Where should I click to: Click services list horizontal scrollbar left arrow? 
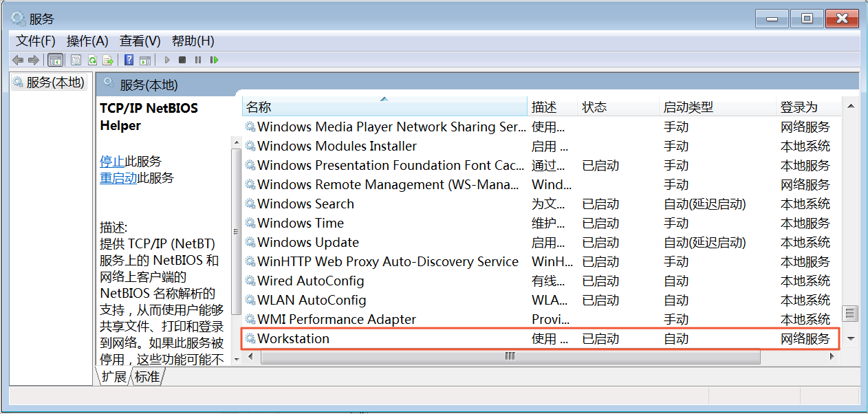coord(250,356)
